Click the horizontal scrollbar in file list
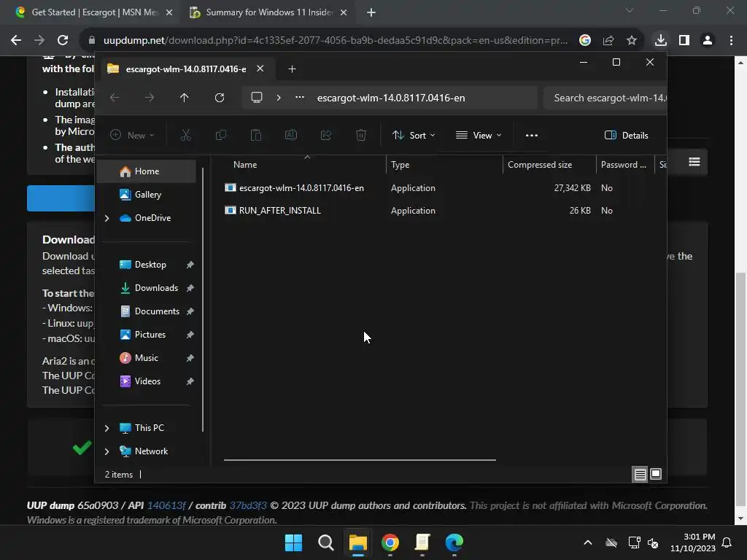The image size is (747, 560). tap(360, 460)
